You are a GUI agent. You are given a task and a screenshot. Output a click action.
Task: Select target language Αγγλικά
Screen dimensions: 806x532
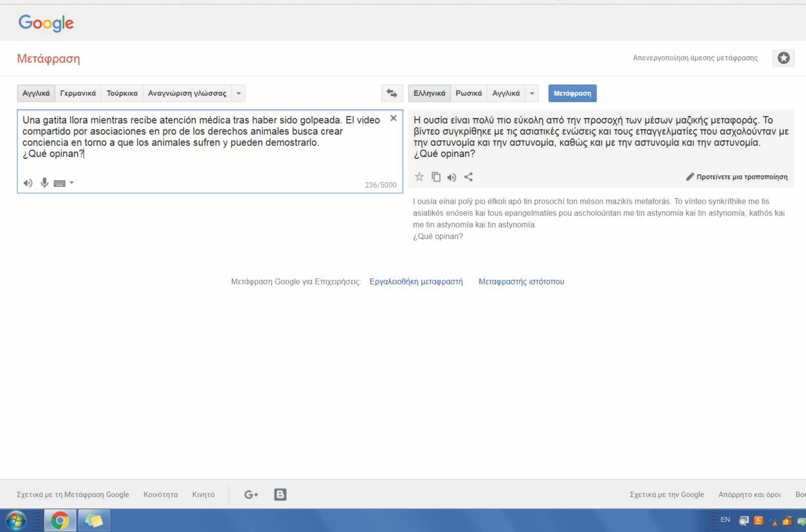coord(506,93)
